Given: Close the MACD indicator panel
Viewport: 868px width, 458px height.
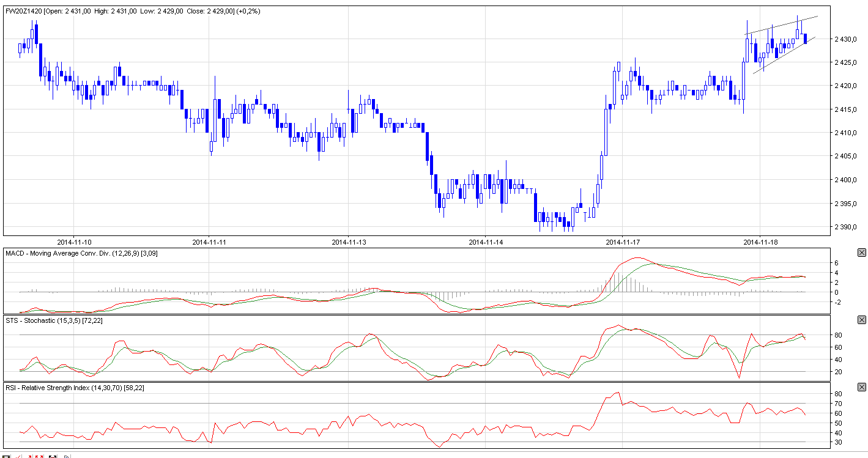Looking at the screenshot, I should pyautogui.click(x=862, y=253).
